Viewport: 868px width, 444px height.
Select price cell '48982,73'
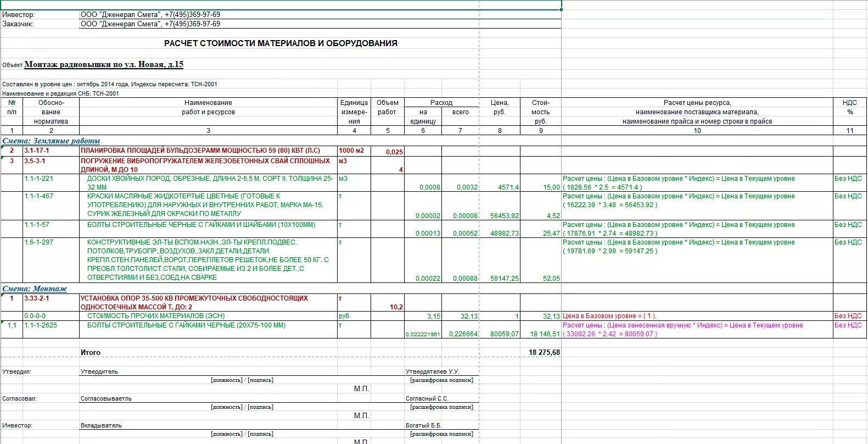point(500,229)
